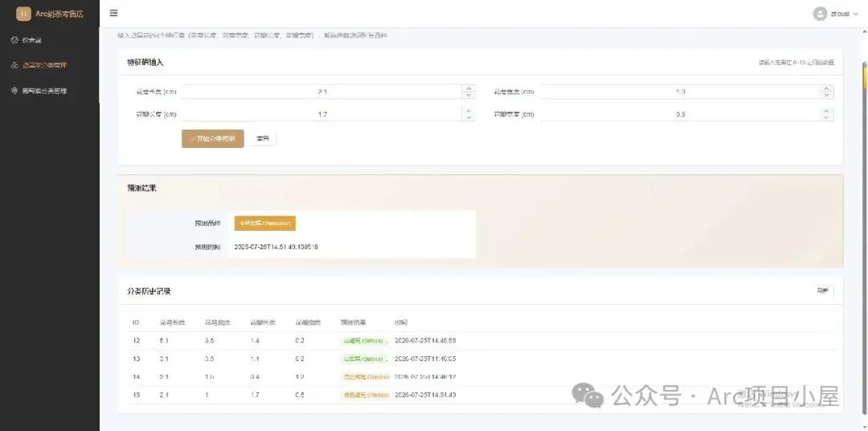Click the sepal width input showing 1.0
Image resolution: width=868 pixels, height=431 pixels.
coord(681,92)
